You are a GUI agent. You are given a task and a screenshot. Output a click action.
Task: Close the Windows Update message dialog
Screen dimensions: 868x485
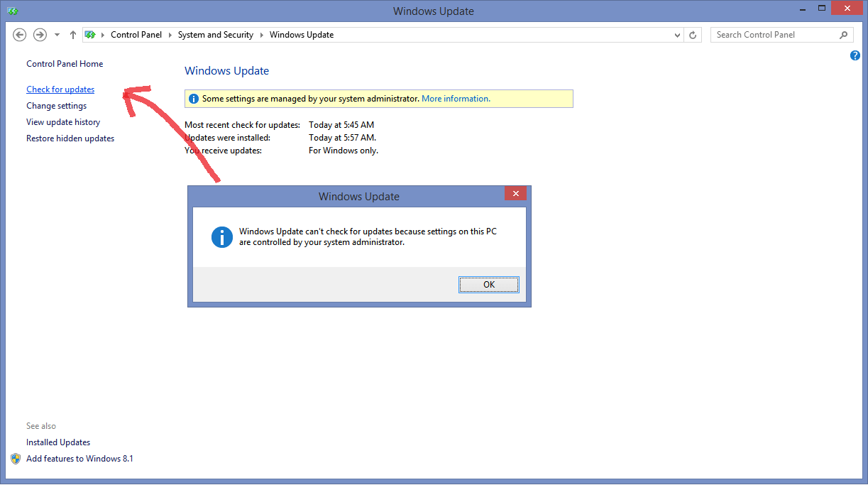coord(515,193)
